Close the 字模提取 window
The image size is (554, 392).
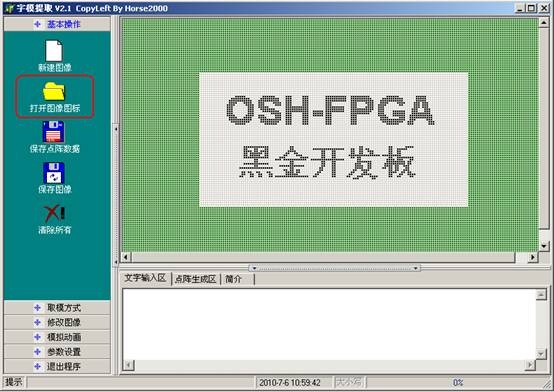tap(543, 8)
